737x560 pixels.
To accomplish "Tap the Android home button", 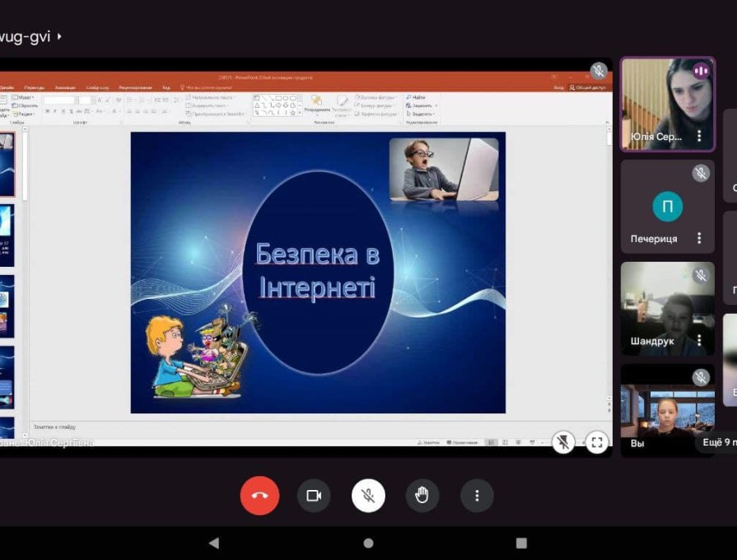I will click(369, 543).
